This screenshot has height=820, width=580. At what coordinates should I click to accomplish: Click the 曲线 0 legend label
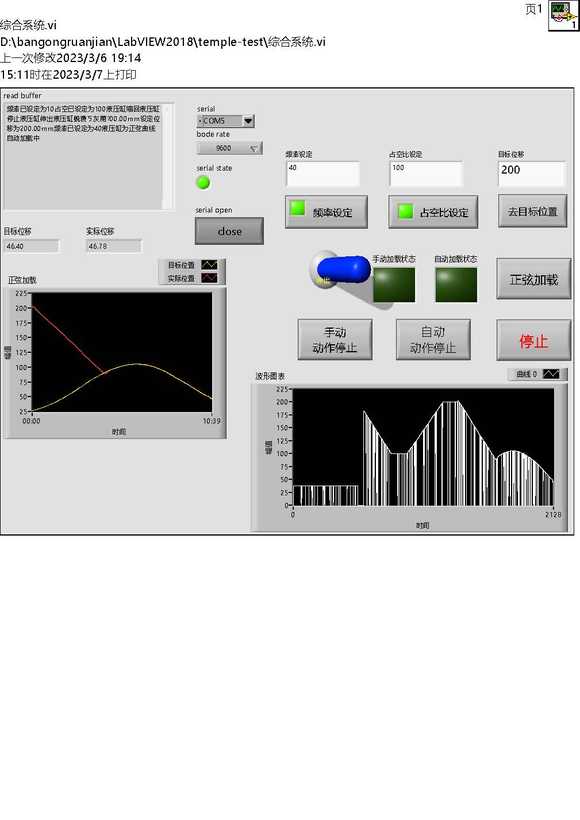(x=527, y=374)
